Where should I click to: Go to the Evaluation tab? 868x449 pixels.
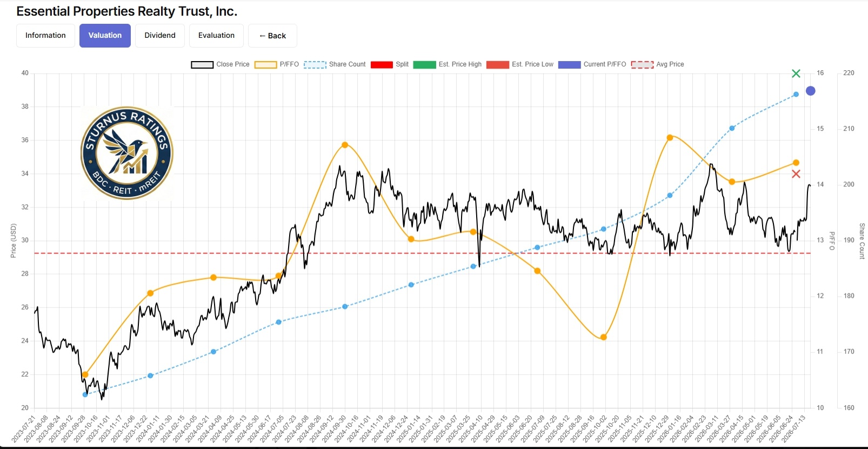point(216,36)
